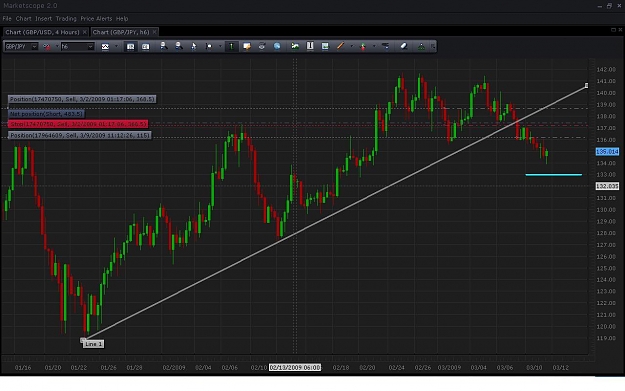Open the File menu
The image size is (625, 391).
[7, 19]
